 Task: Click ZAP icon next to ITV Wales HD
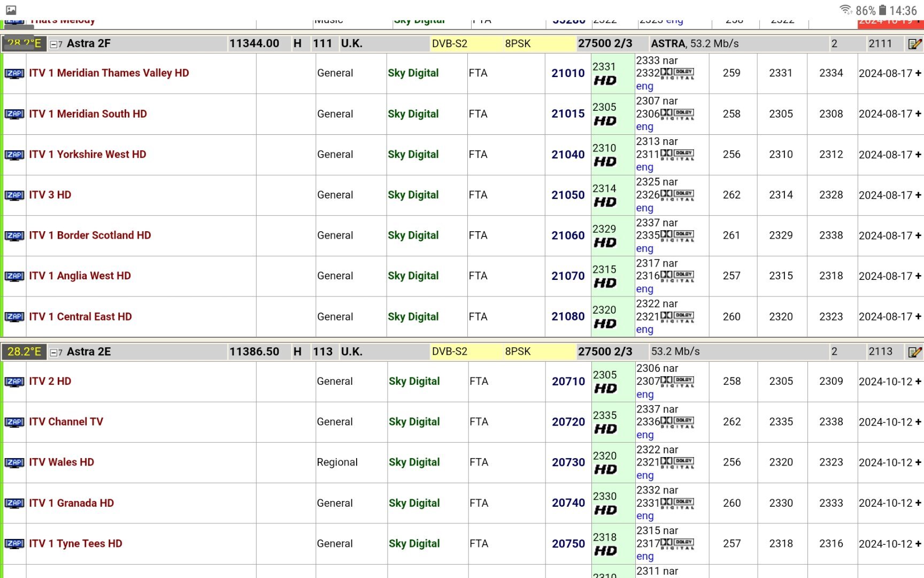click(14, 462)
